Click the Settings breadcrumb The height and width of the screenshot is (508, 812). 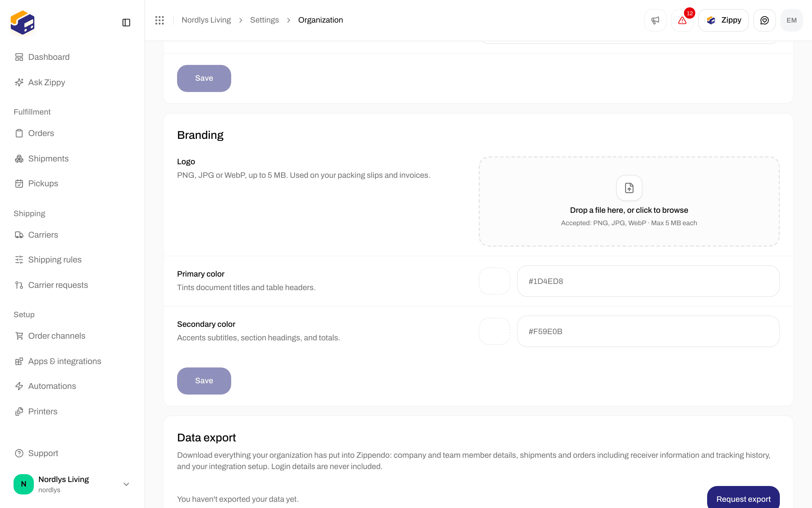tap(264, 20)
